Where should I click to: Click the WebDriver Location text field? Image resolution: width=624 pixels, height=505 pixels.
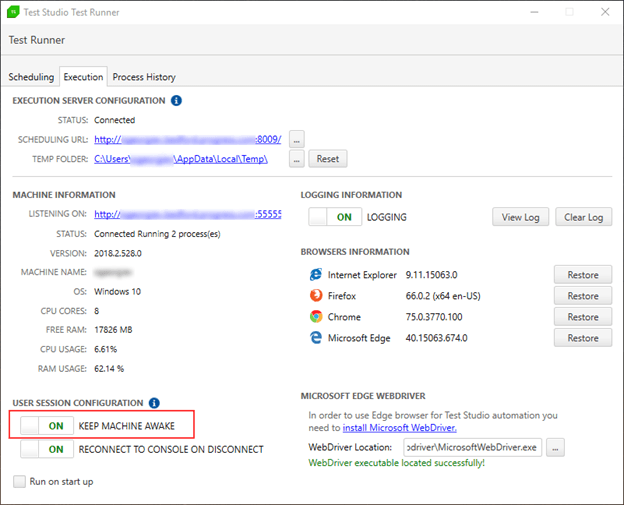coord(472,448)
